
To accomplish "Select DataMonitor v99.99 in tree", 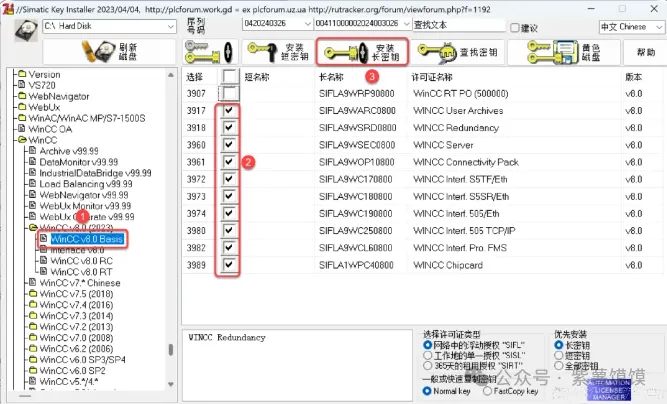I will pyautogui.click(x=82, y=162).
